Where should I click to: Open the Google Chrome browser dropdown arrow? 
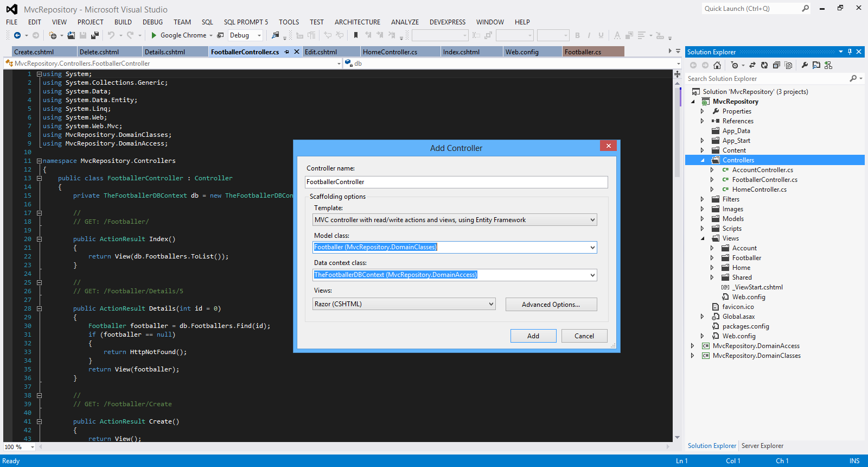pyautogui.click(x=211, y=36)
